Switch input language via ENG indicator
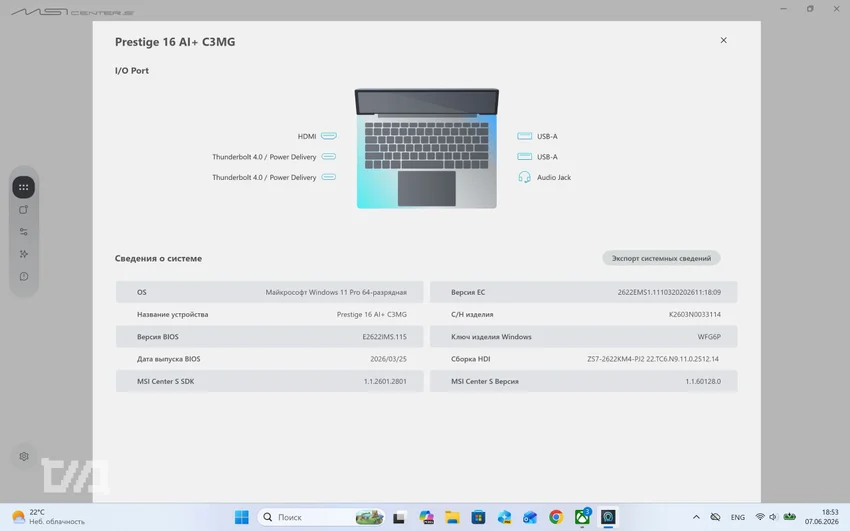 point(737,517)
